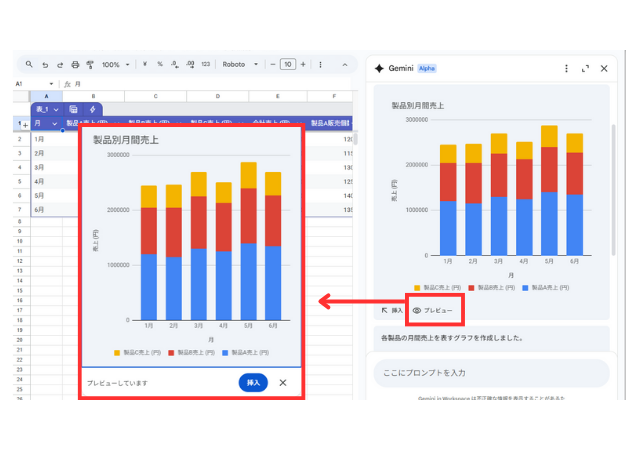
Task: Toggle chart preview with the eye button
Action: [x=433, y=311]
